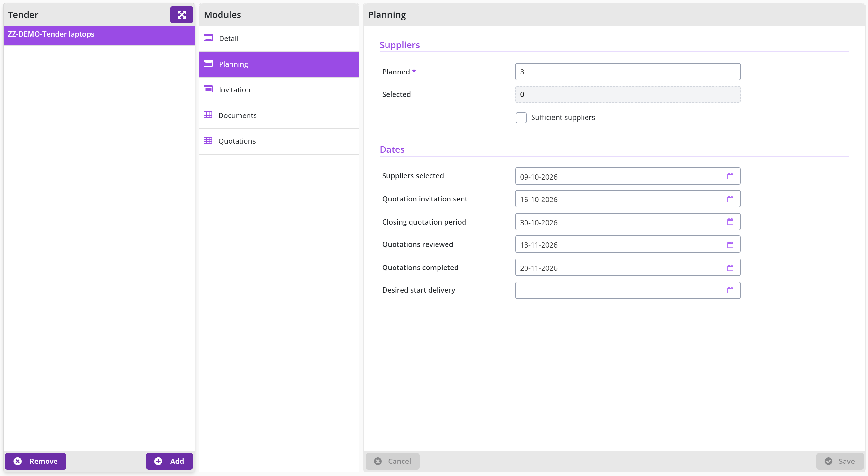This screenshot has width=868, height=476.
Task: Open calendar for Closing quotation period
Action: tap(730, 222)
